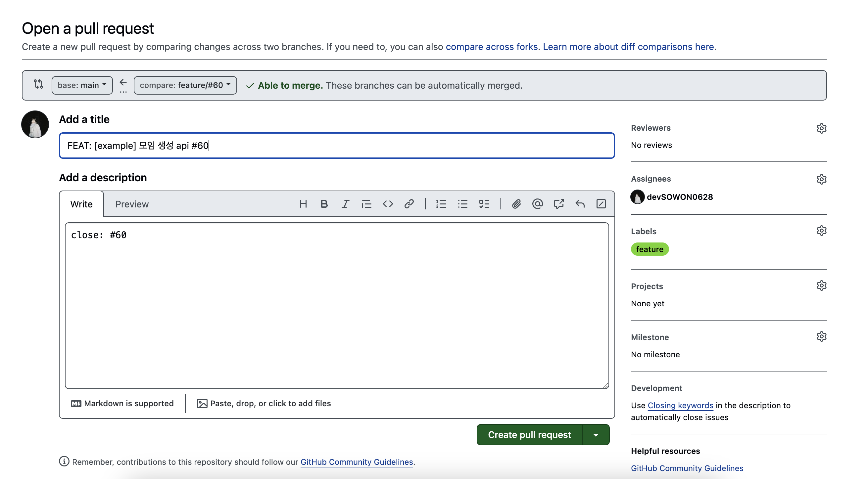Insert code formatting with the angle-brackets icon
Image resolution: width=868 pixels, height=479 pixels.
pos(388,204)
